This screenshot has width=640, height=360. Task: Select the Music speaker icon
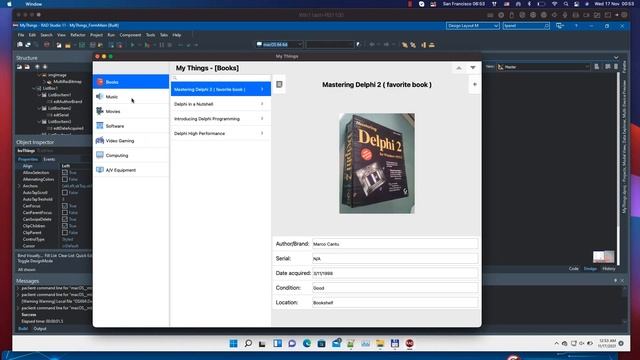click(x=100, y=96)
